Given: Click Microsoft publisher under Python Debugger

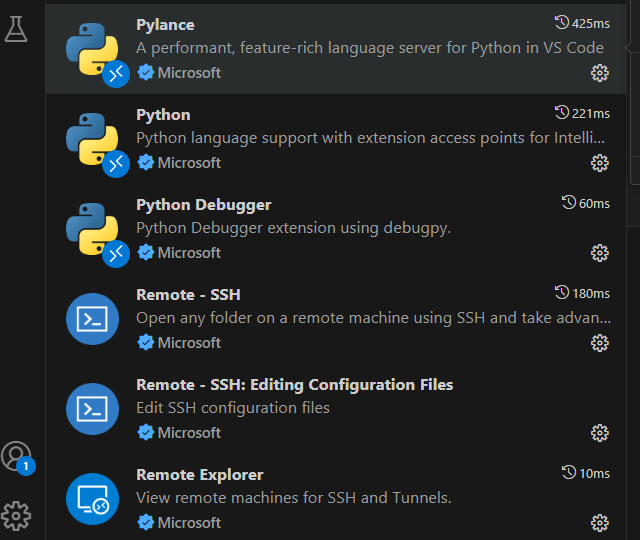Looking at the screenshot, I should click(x=189, y=253).
